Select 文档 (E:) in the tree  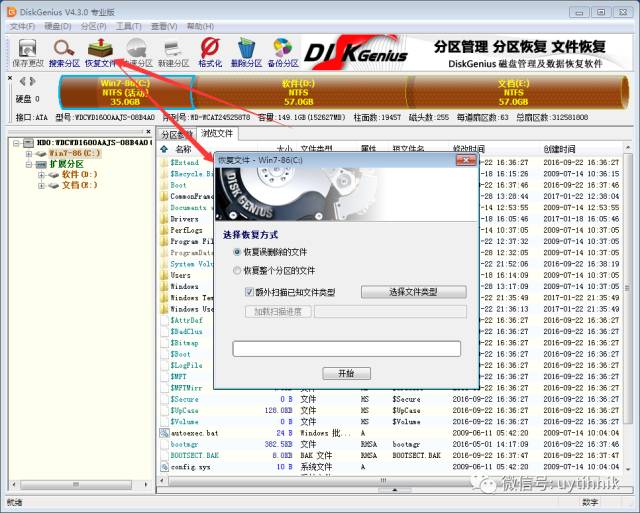point(80,185)
